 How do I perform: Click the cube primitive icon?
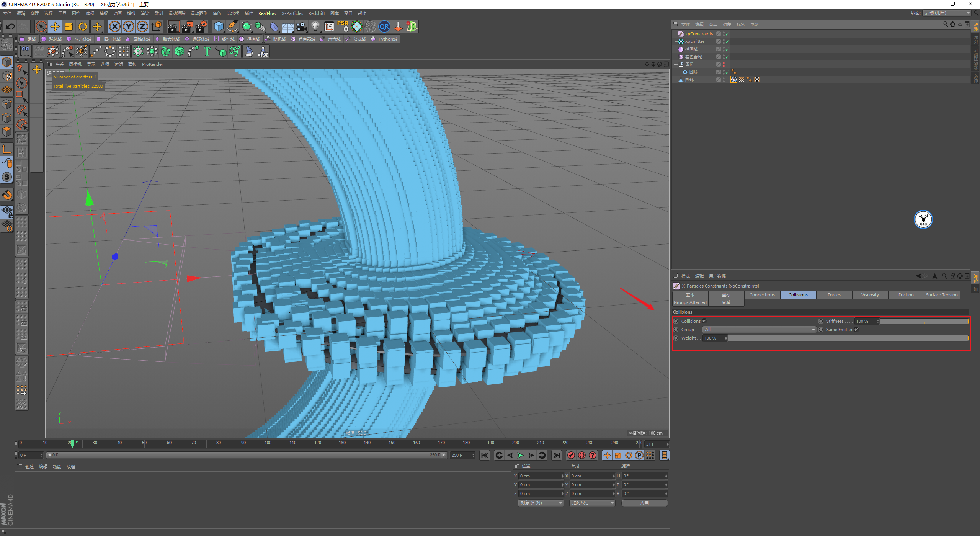pyautogui.click(x=219, y=27)
